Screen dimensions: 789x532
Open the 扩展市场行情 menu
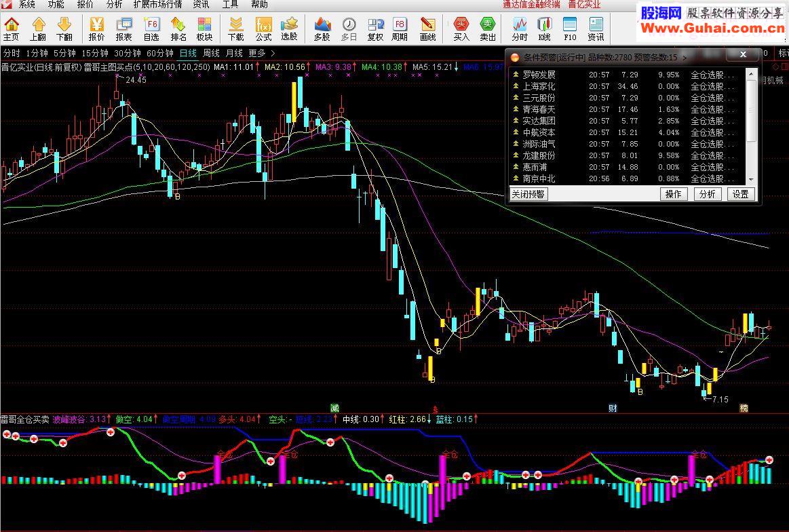[157, 5]
